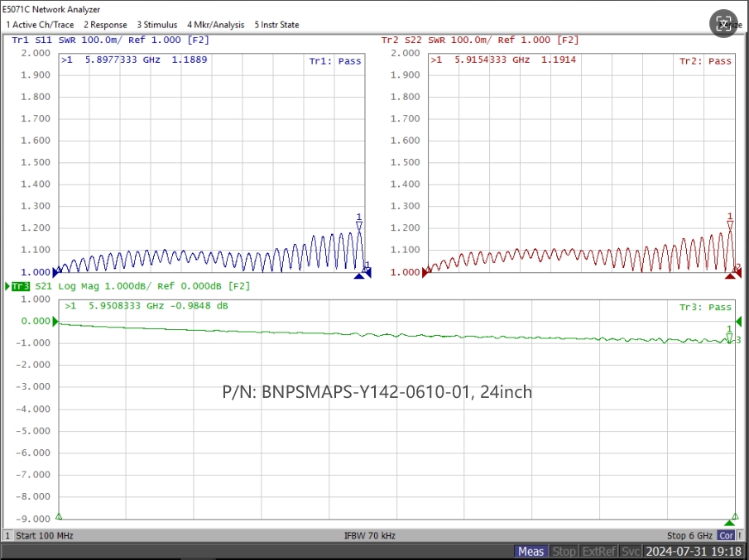The width and height of the screenshot is (749, 560).
Task: Click the -9.000 bottom scale value on Tr3
Action: [33, 519]
